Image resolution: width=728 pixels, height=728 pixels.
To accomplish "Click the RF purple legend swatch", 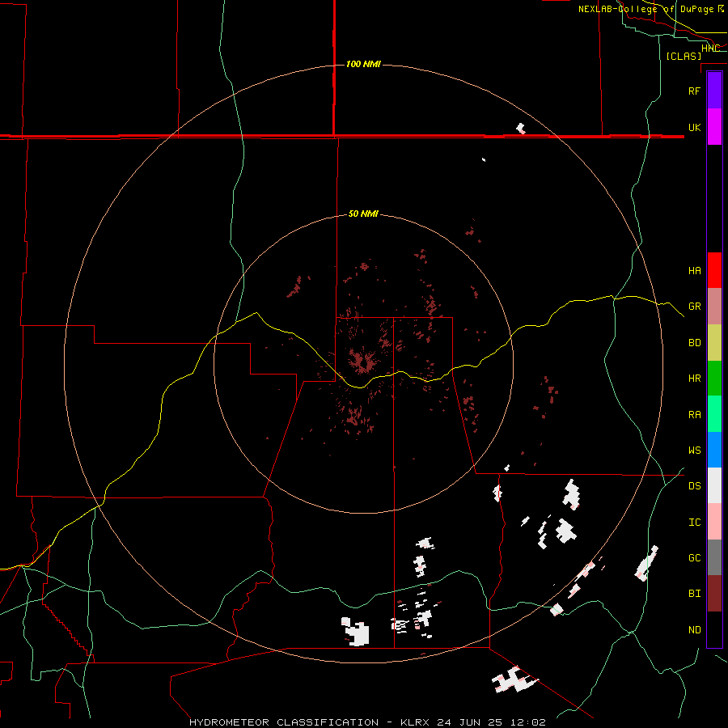I will 714,91.
